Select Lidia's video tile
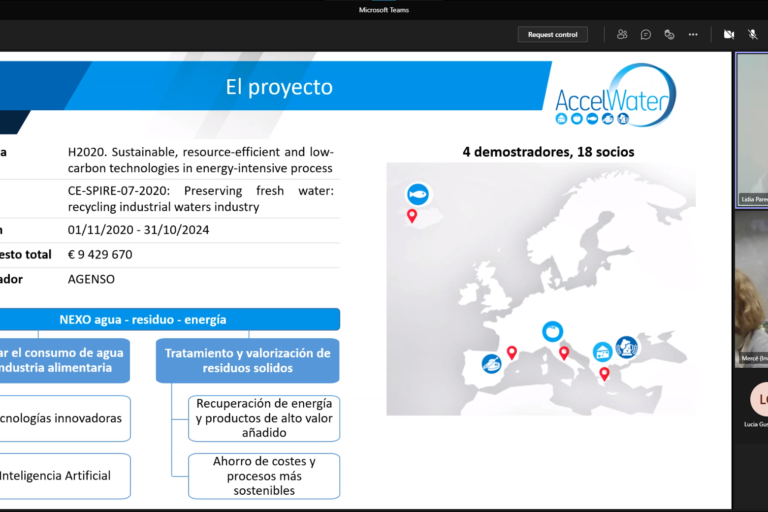 point(752,130)
